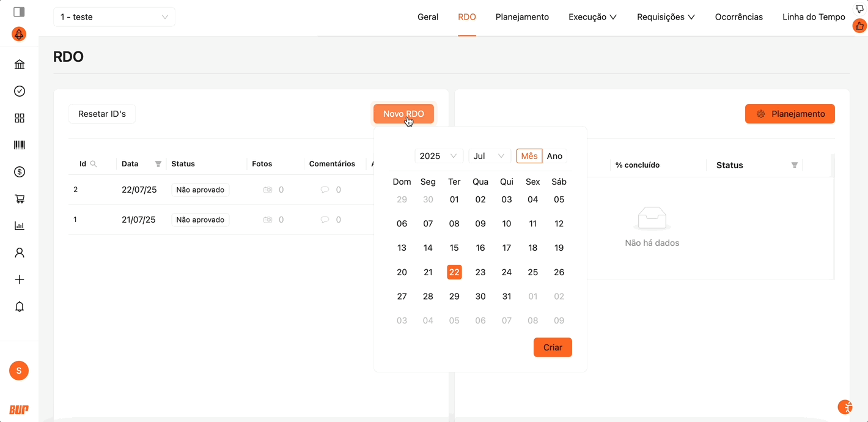Image resolution: width=868 pixels, height=422 pixels.
Task: Open the 2025 year dropdown
Action: click(x=438, y=156)
